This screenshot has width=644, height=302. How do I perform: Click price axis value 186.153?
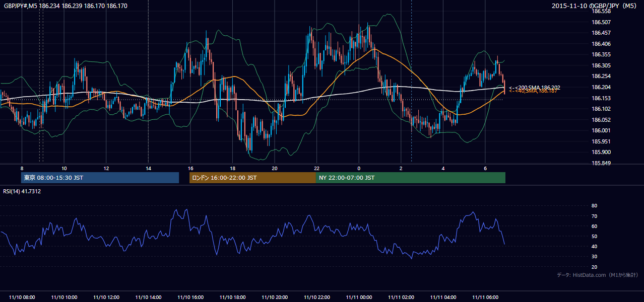(x=601, y=98)
